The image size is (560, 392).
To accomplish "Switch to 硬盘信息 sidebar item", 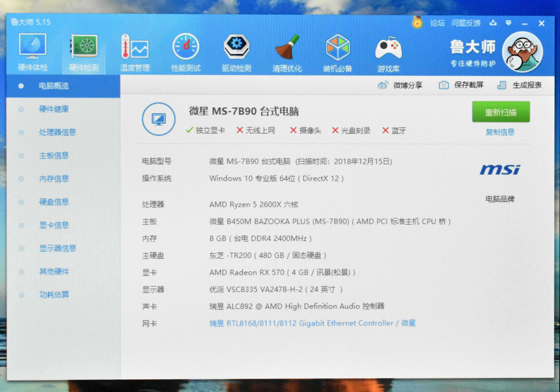I will [54, 202].
